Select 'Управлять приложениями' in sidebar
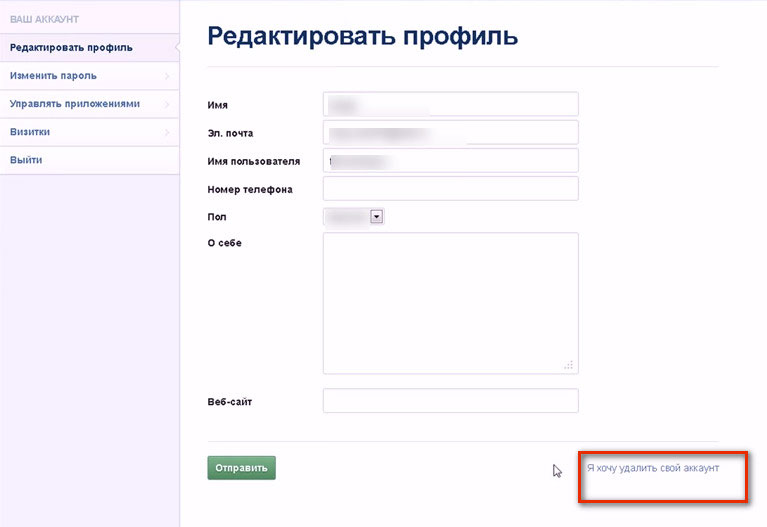This screenshot has height=527, width=767. 75,104
